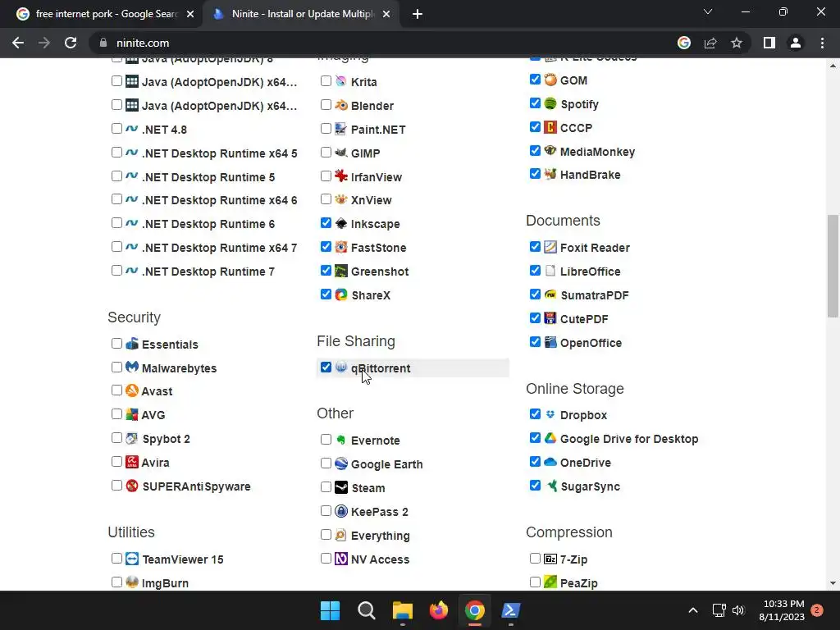Click the CCCP icon
This screenshot has width=840, height=630.
(550, 127)
